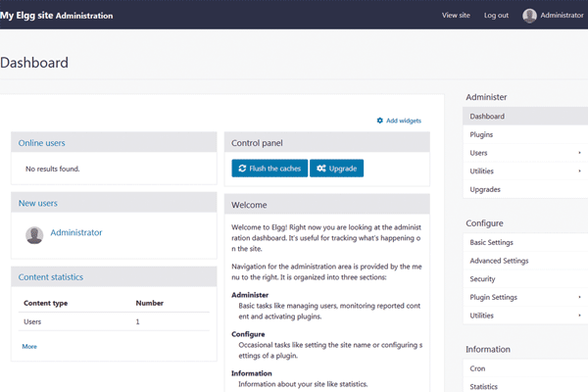Open the Security settings page
Screen dimensions: 588x392
click(483, 279)
